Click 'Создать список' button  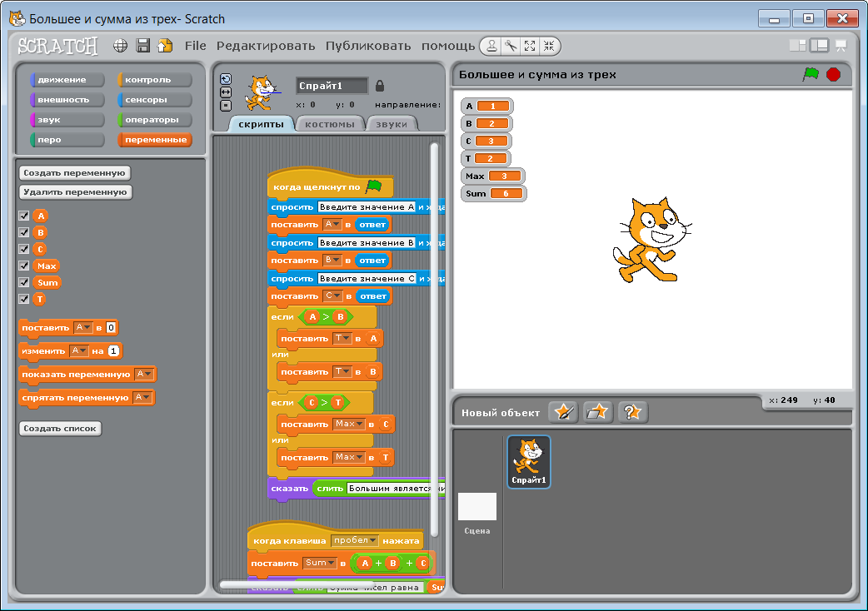tap(60, 428)
